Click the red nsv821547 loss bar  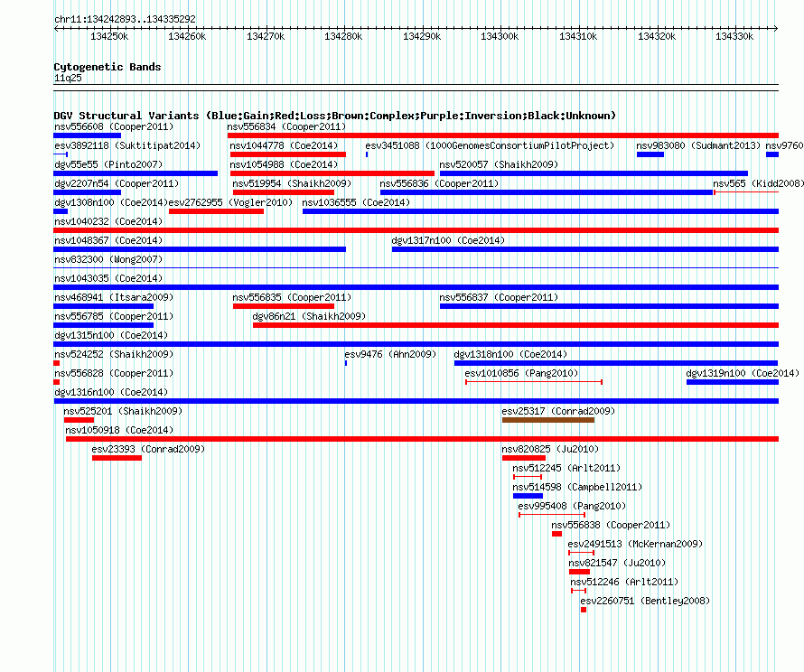[x=579, y=572]
